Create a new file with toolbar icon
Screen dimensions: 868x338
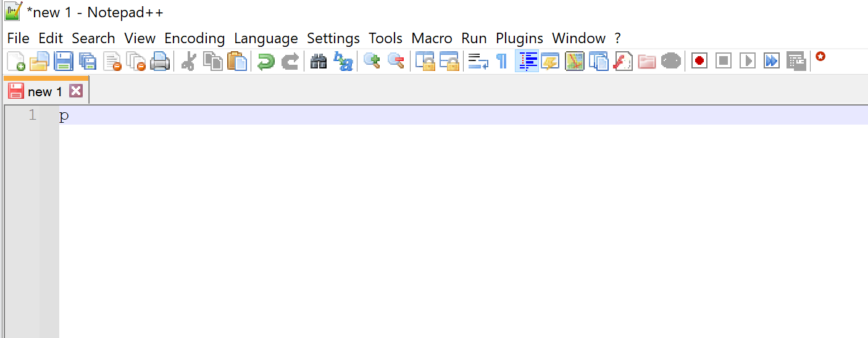[x=15, y=61]
